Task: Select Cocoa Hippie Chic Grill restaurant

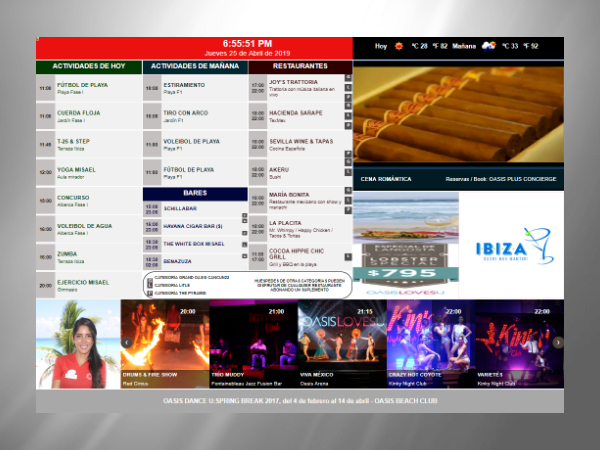Action: coord(300,257)
